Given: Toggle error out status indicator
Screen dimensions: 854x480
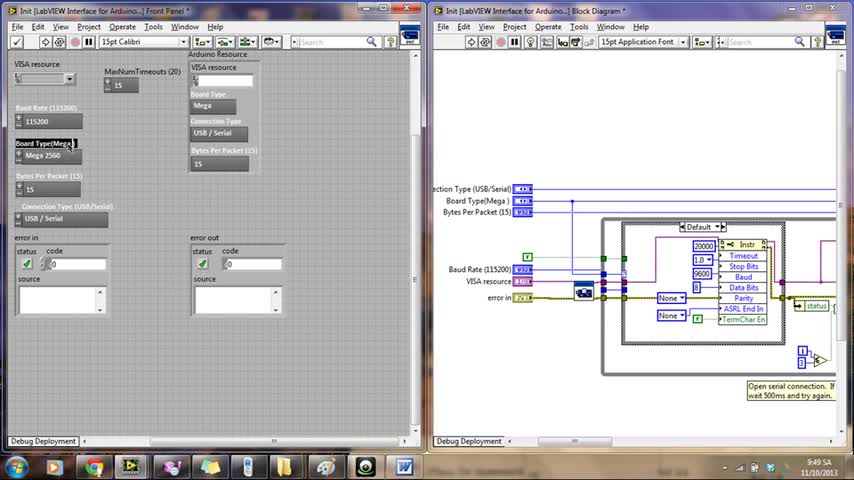Looking at the screenshot, I should click(x=203, y=264).
